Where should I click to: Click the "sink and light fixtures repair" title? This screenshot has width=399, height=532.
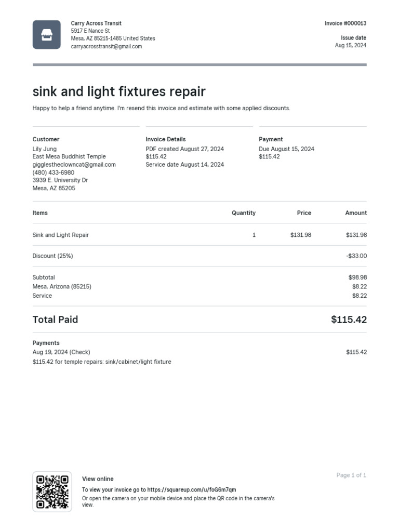pyautogui.click(x=119, y=92)
